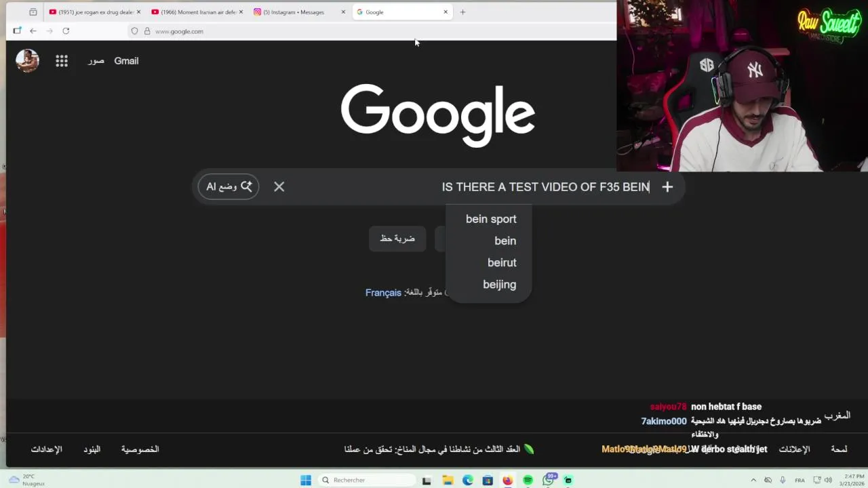Click the ضربة حظ lucky button

click(x=397, y=239)
